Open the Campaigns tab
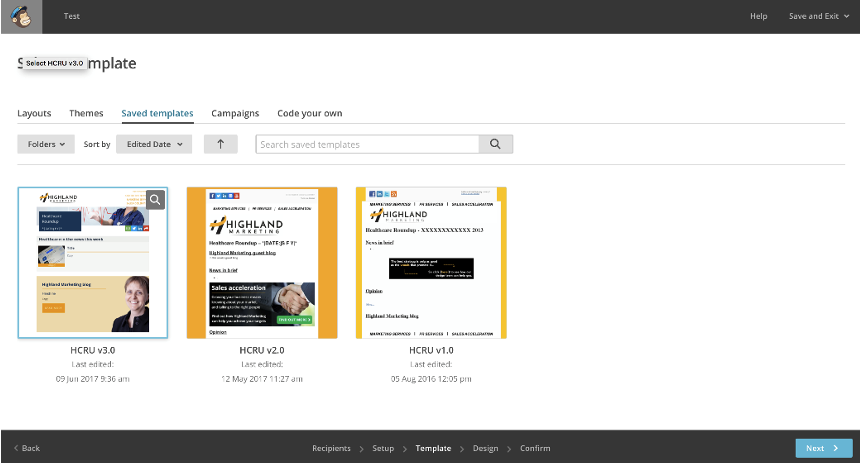 tap(236, 114)
